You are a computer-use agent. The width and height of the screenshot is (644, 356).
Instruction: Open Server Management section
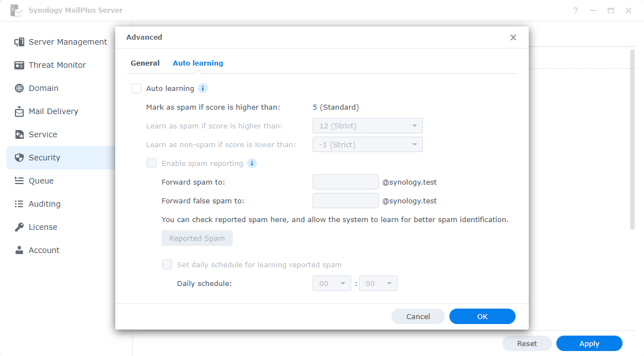click(68, 41)
